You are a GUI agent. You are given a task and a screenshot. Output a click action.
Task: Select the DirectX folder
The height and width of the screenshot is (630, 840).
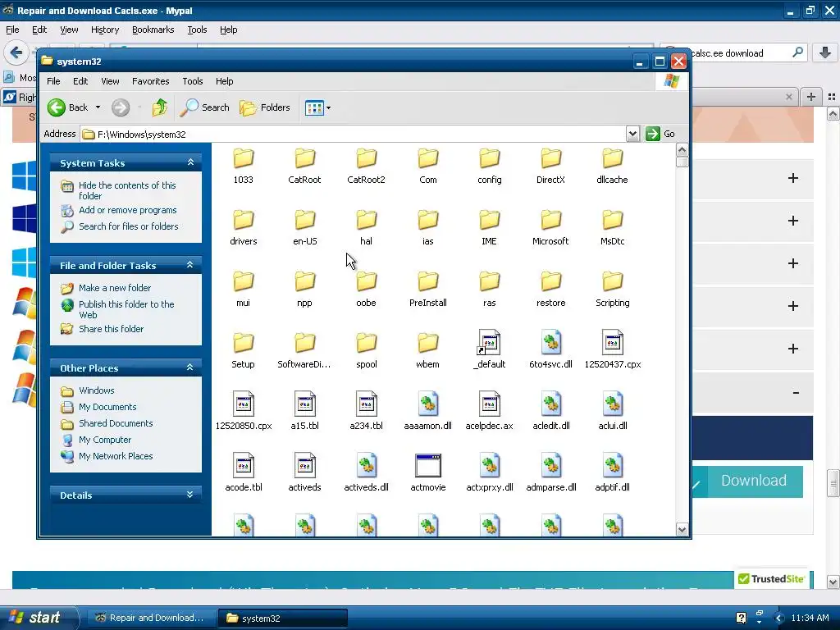click(x=550, y=167)
